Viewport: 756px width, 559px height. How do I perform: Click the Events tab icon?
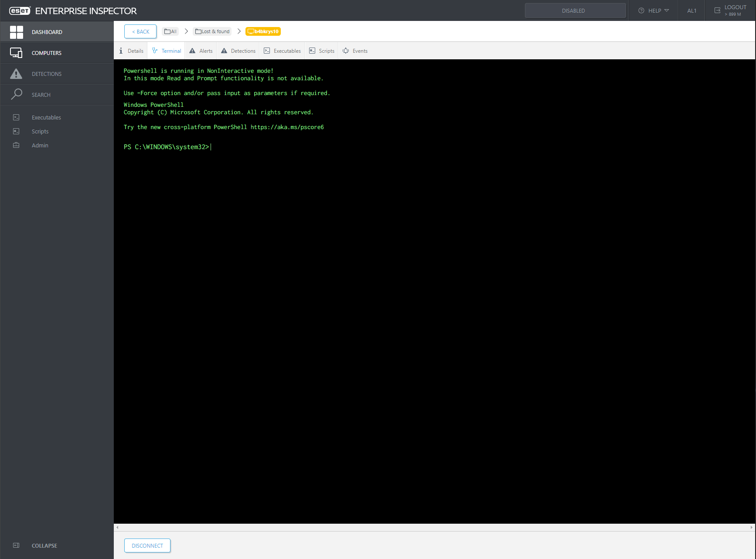coord(346,51)
